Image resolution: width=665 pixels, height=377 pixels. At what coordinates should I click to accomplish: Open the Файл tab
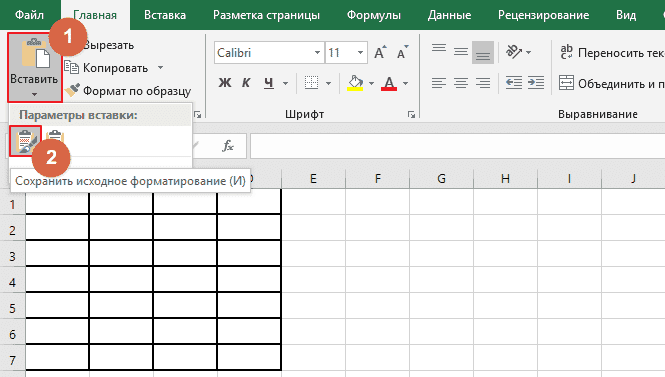click(29, 15)
